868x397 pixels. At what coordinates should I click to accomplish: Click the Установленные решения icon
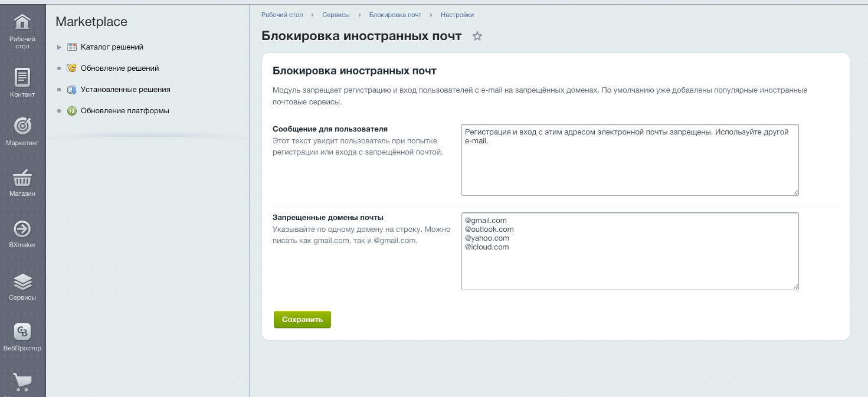72,90
